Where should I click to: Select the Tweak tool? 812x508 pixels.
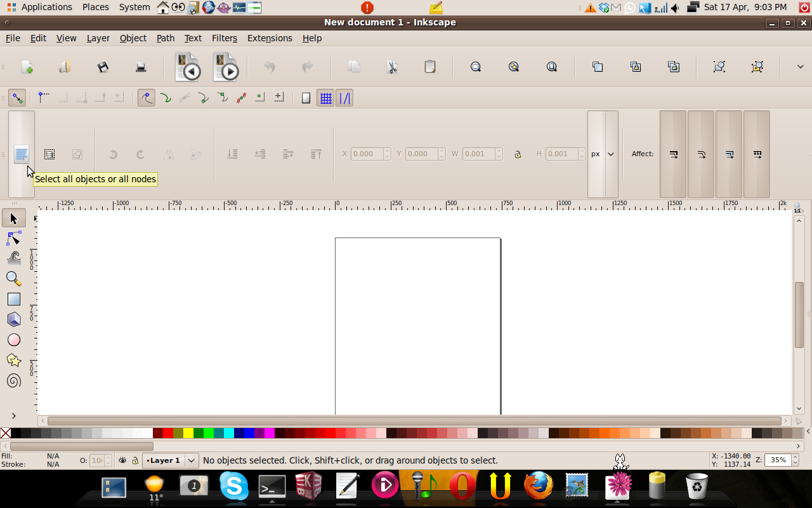[x=14, y=258]
